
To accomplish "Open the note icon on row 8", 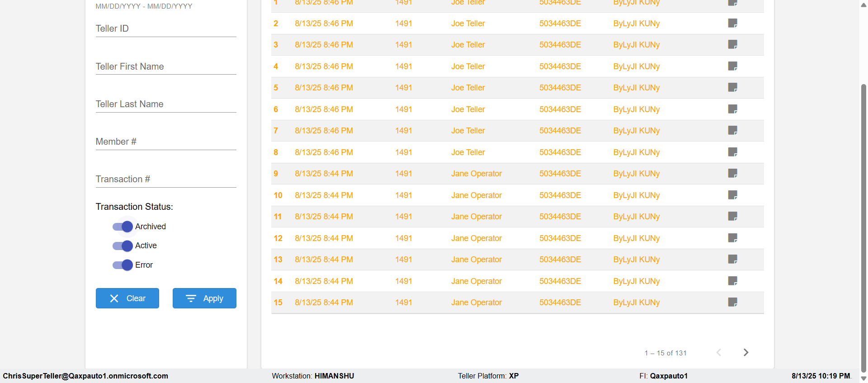I will 732,152.
